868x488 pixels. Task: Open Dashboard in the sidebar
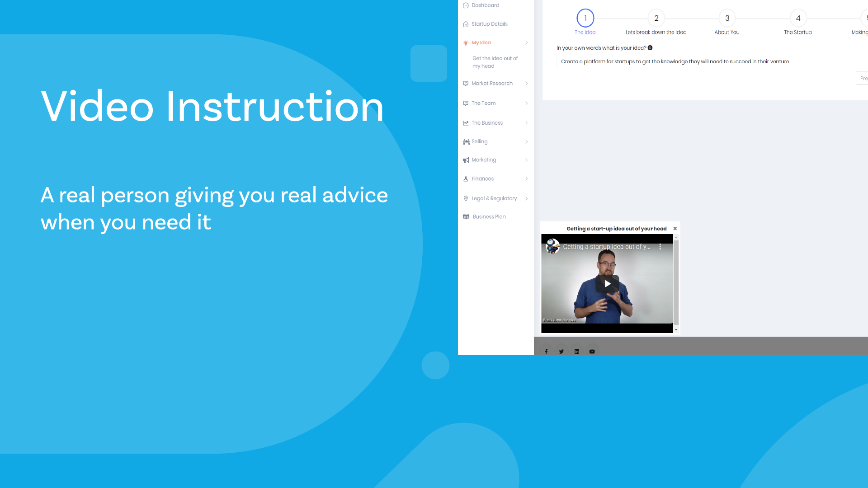(x=486, y=5)
